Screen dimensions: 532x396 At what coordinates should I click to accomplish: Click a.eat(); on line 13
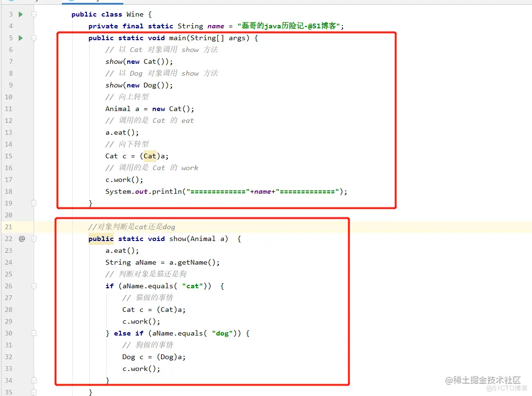click(122, 132)
